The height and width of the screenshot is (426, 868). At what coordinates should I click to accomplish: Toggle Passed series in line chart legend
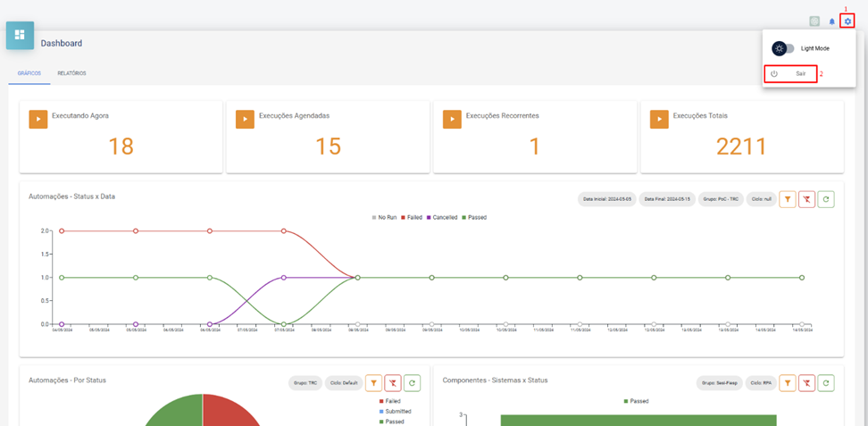point(474,218)
